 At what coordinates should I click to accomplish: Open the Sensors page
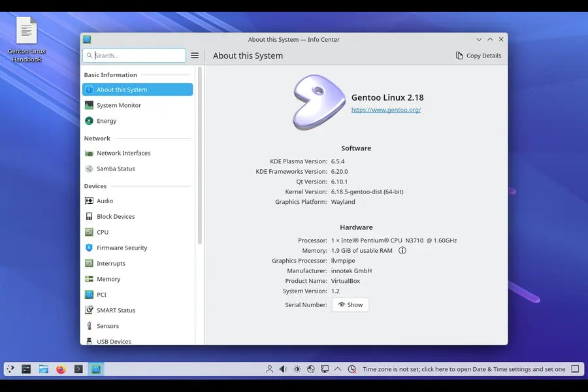coord(108,325)
